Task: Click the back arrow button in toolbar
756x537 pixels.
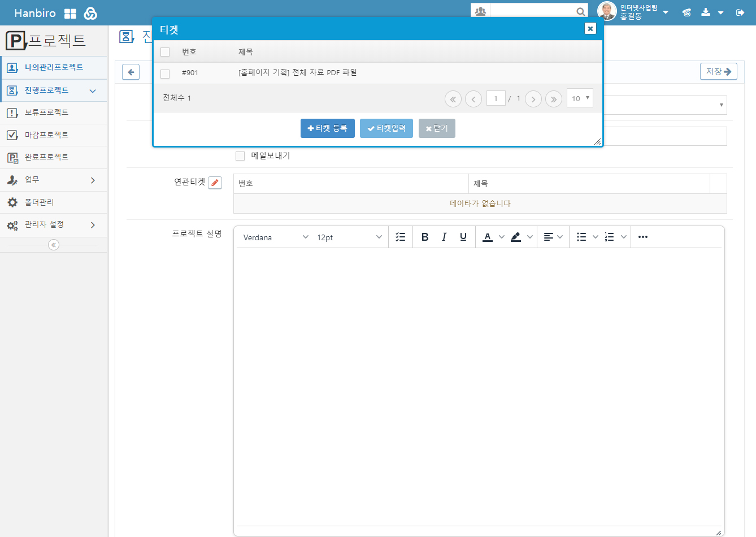Action: [131, 72]
